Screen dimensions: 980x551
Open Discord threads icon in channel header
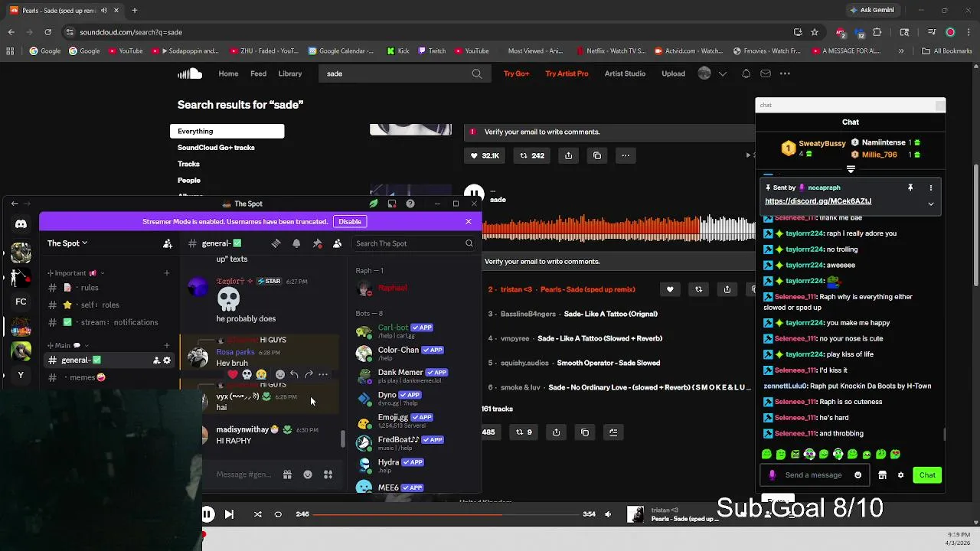(276, 243)
